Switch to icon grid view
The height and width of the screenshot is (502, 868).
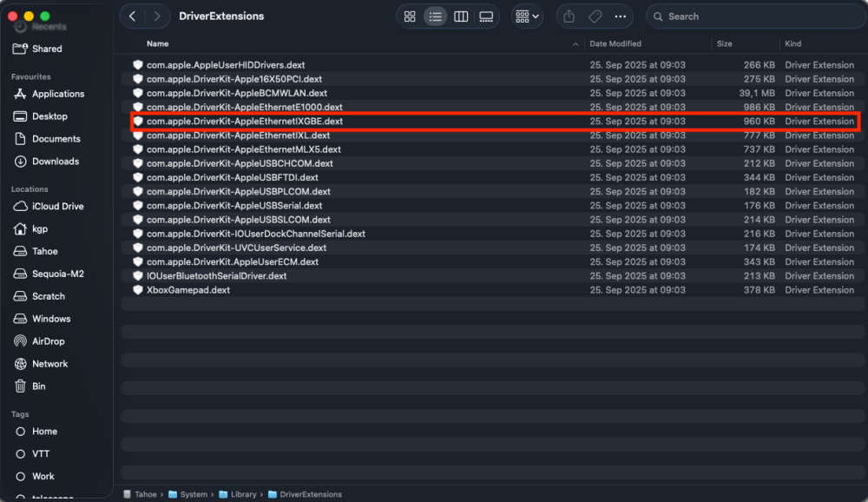410,17
